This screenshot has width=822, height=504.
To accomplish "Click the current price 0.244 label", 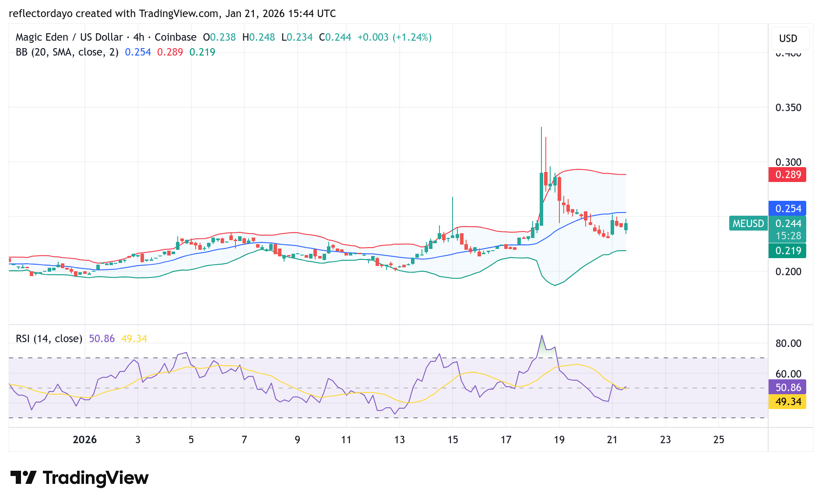I will point(787,224).
